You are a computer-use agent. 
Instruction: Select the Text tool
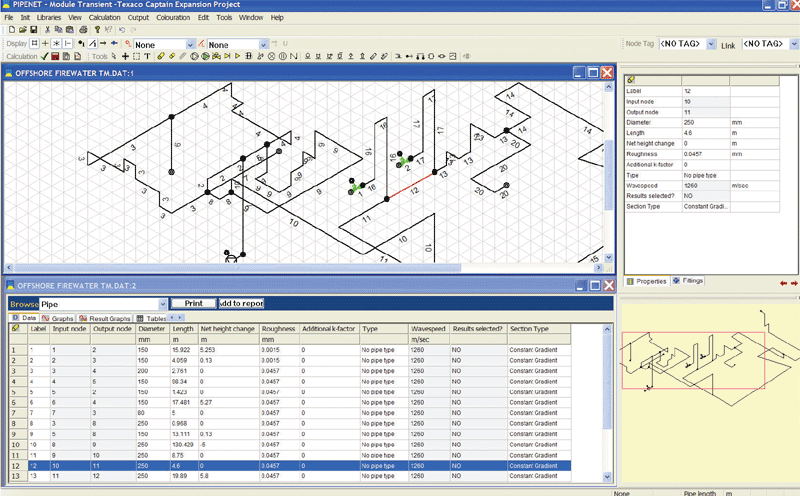click(147, 56)
